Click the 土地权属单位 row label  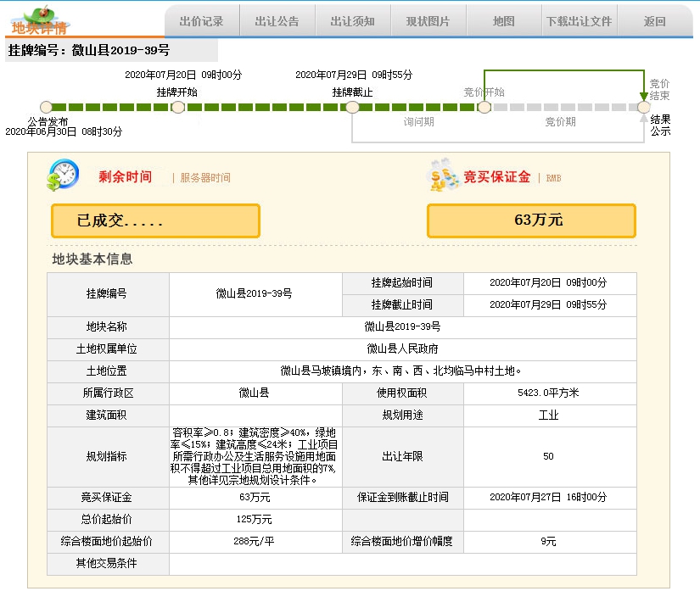tap(107, 349)
